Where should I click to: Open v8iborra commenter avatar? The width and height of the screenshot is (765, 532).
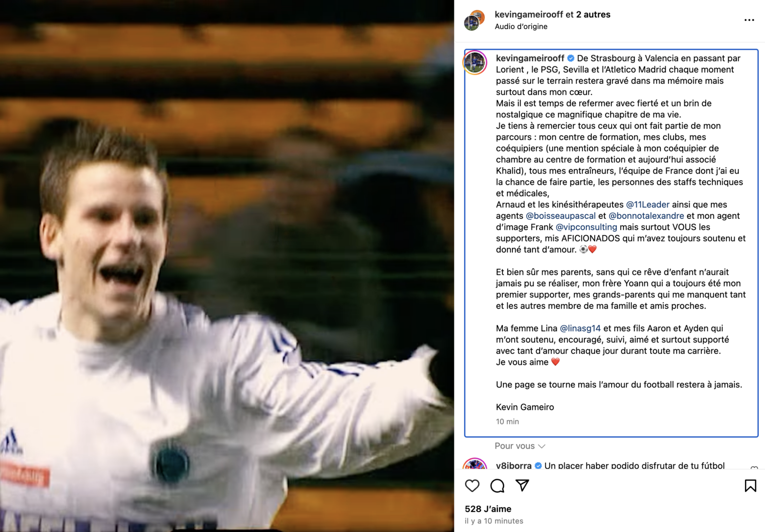click(x=475, y=465)
